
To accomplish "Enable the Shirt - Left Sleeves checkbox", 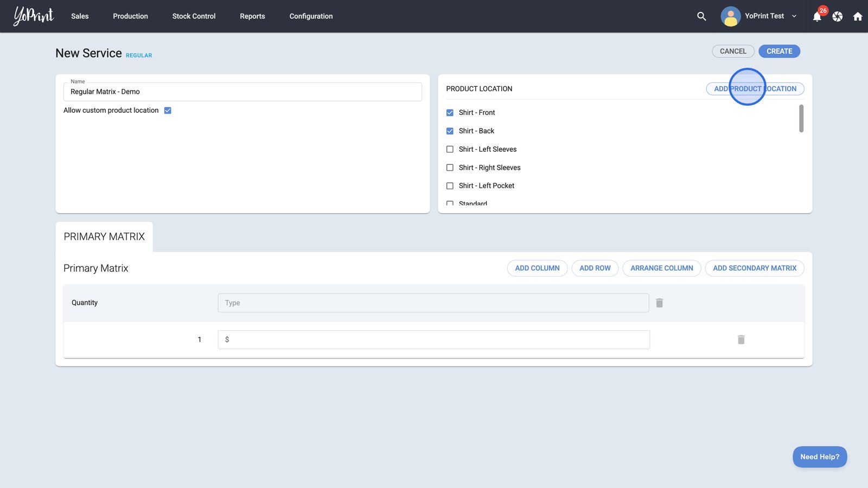I will [x=450, y=149].
